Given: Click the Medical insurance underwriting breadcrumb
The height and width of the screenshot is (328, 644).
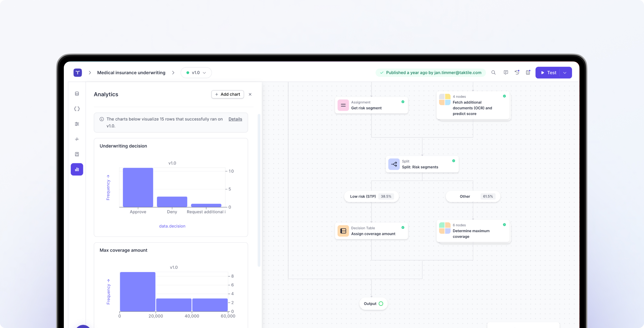Looking at the screenshot, I should coord(131,73).
